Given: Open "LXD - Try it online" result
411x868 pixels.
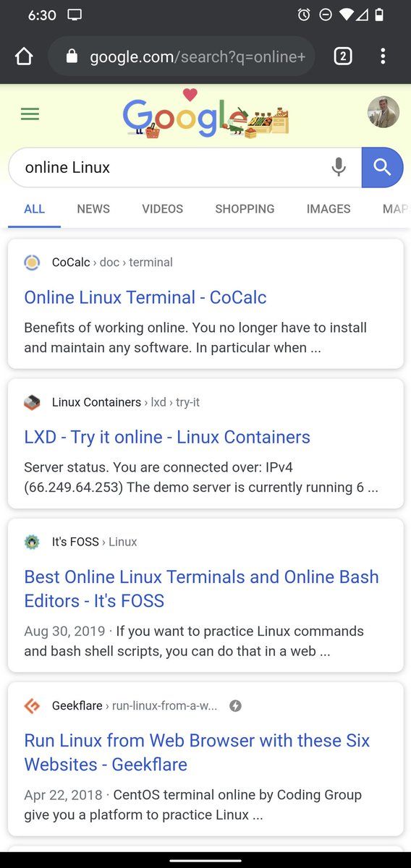Looking at the screenshot, I should pyautogui.click(x=167, y=437).
